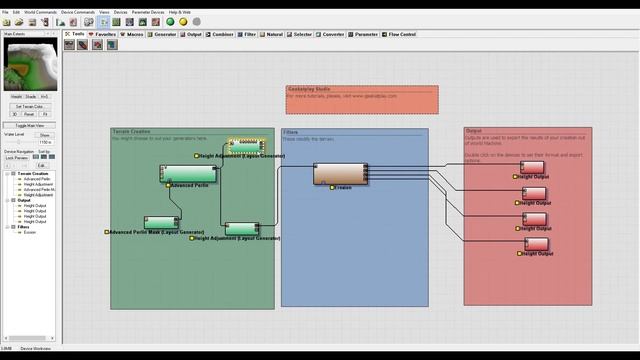Click Toggle Main View button
Screen dimensions: 640x360
pos(29,126)
